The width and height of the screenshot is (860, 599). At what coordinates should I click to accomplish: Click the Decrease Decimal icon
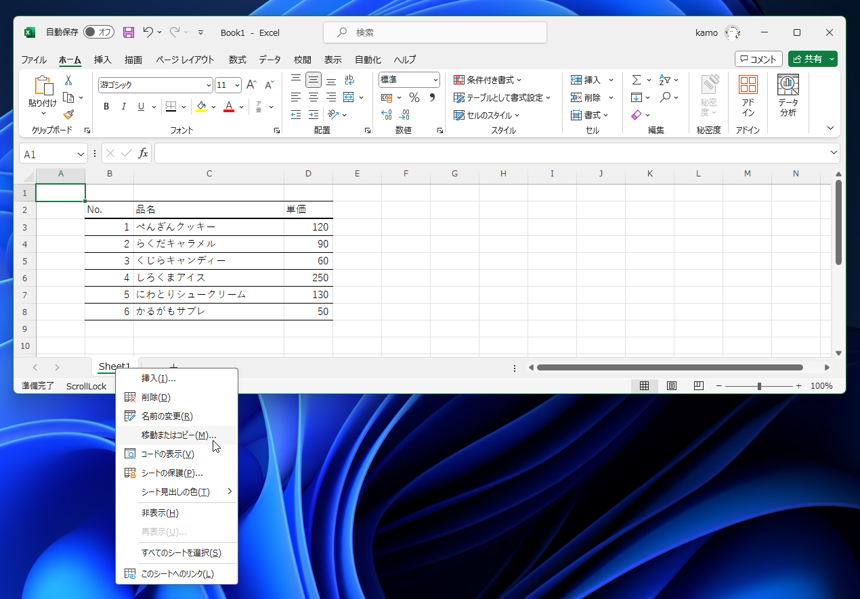(404, 115)
